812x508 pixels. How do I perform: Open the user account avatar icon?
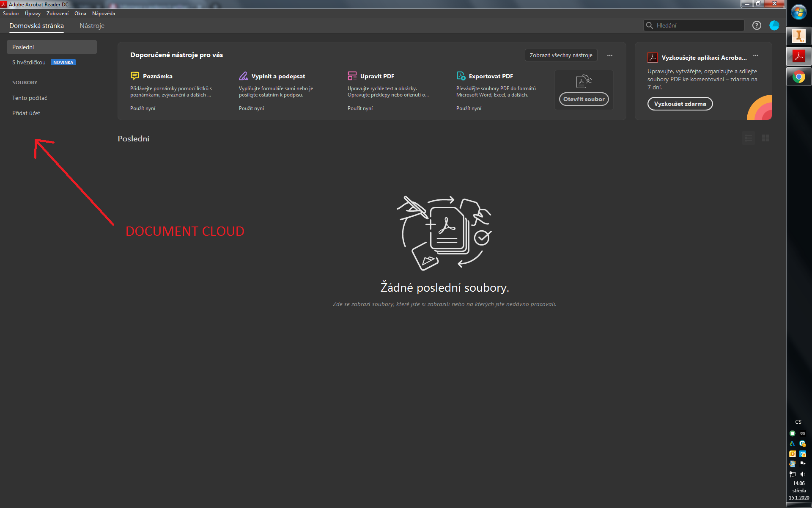[x=775, y=25]
